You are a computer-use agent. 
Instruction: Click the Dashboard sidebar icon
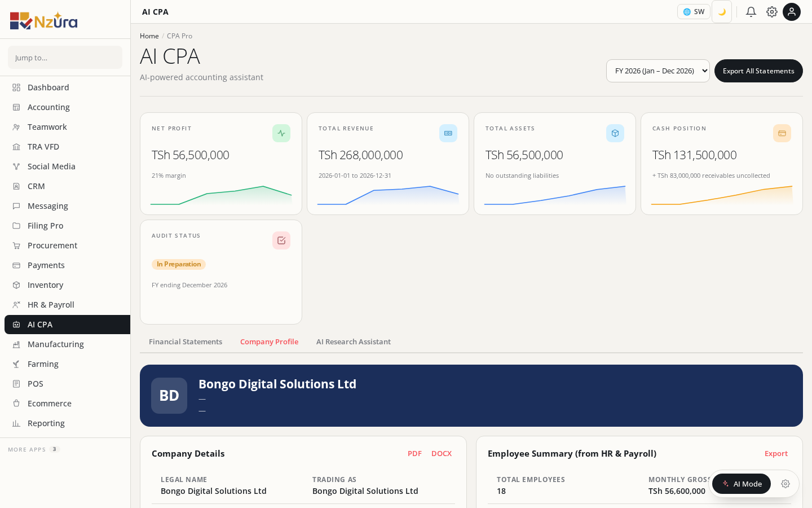pos(16,87)
